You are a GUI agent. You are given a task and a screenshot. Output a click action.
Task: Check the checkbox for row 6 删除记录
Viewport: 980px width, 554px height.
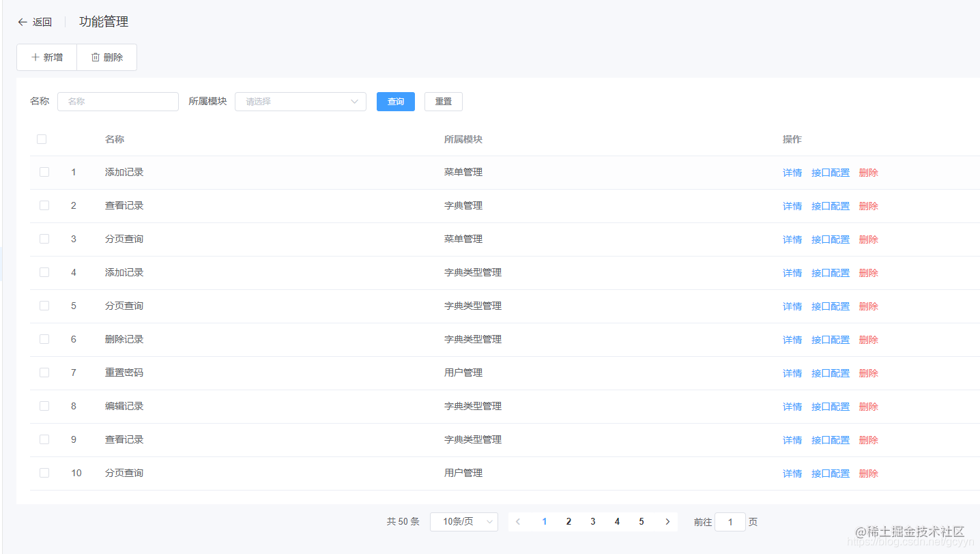click(x=44, y=339)
